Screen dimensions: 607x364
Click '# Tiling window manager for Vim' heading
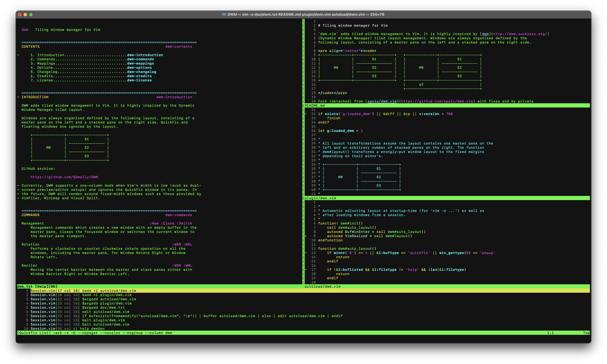click(353, 26)
